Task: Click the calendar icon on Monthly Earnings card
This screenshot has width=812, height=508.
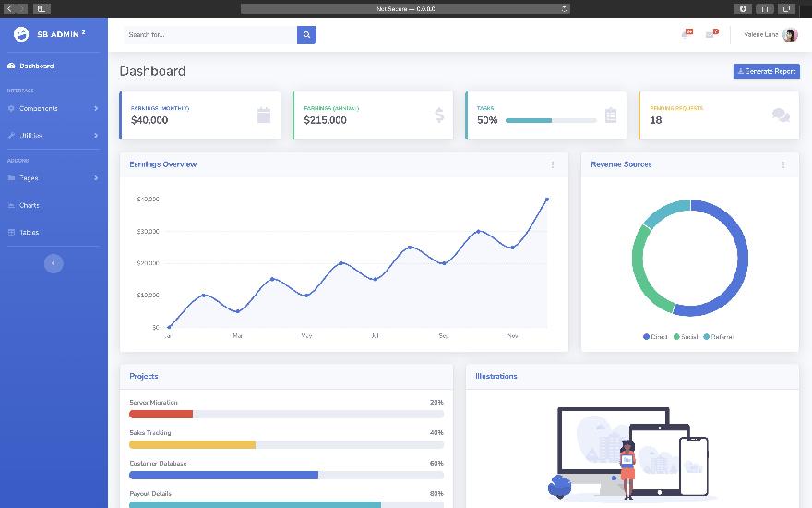Action: coord(264,115)
